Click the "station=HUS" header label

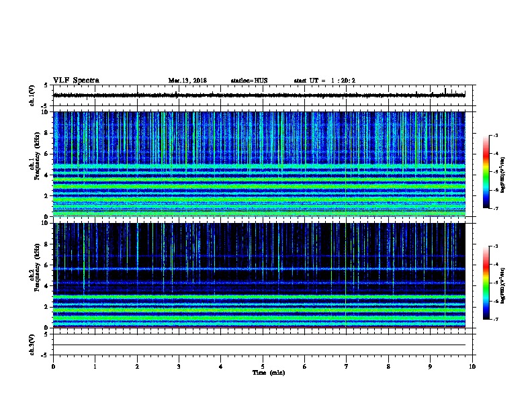[x=249, y=81]
